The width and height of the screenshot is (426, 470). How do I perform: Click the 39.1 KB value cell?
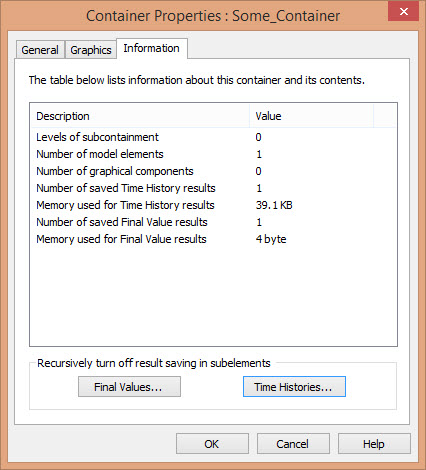[x=274, y=205]
